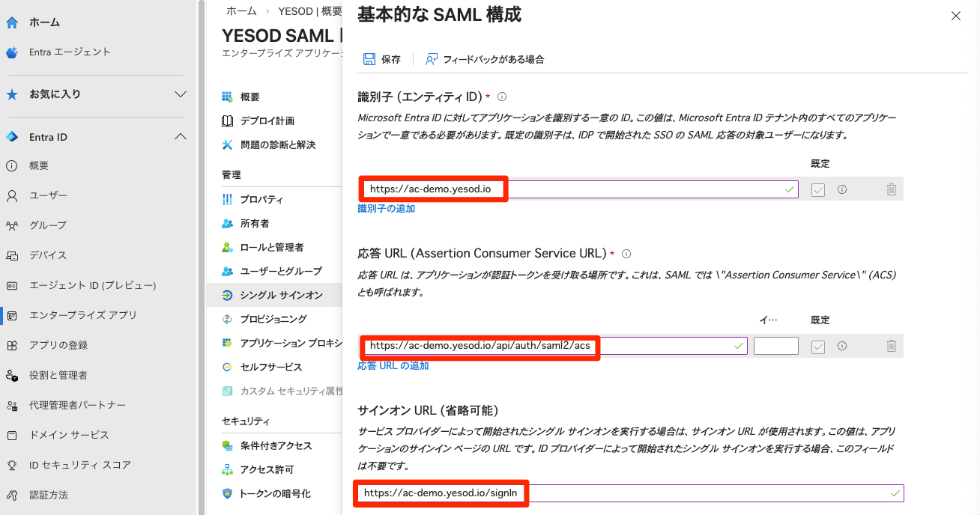Expand the お気に入り section chevron
980x515 pixels.
point(181,94)
